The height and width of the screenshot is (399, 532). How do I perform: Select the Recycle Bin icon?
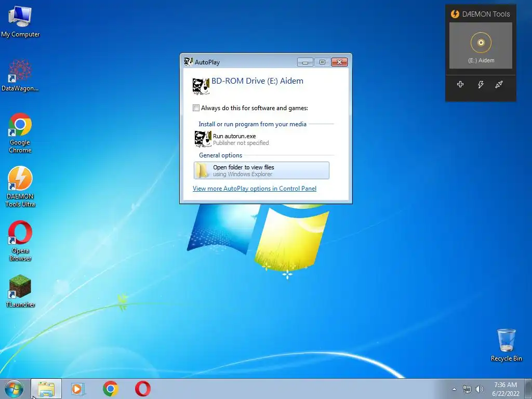pos(506,345)
